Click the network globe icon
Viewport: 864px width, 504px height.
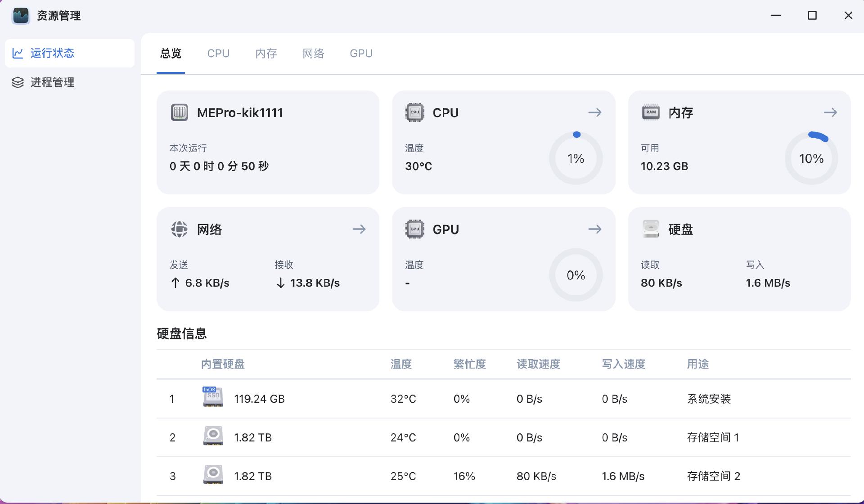179,229
